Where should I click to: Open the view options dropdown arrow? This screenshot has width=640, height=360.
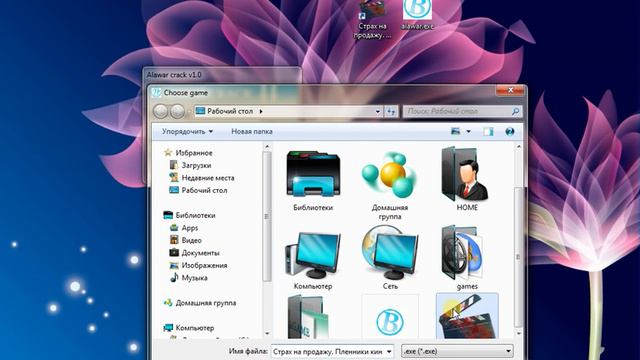469,131
